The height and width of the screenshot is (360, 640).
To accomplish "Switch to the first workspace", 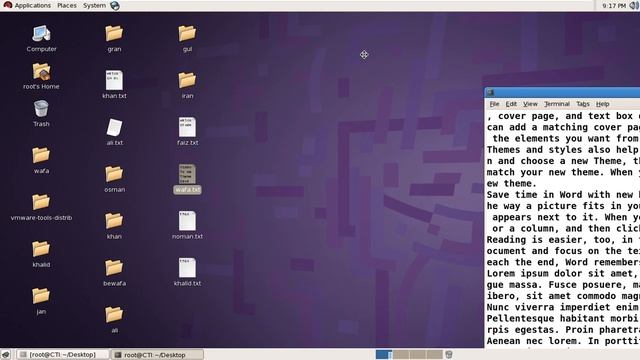I will 384,354.
